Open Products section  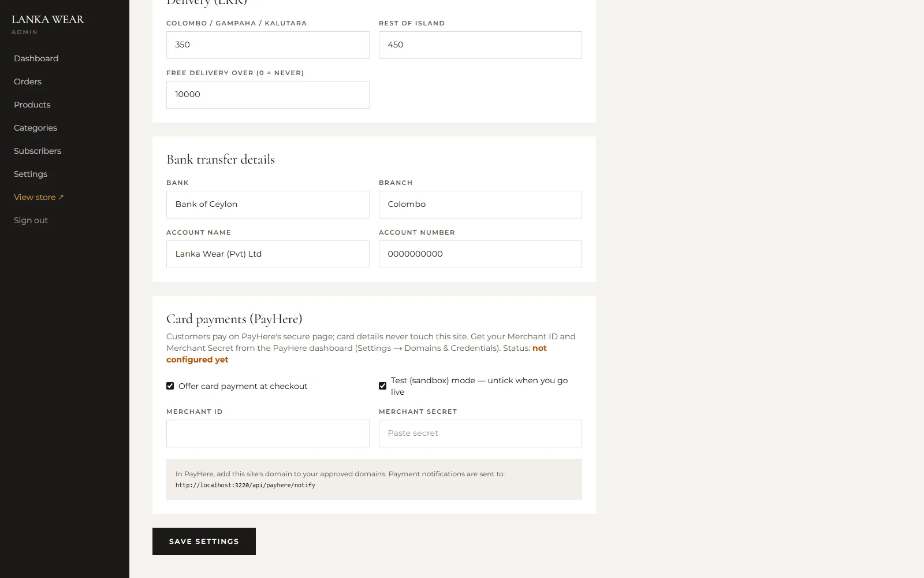pyautogui.click(x=32, y=105)
